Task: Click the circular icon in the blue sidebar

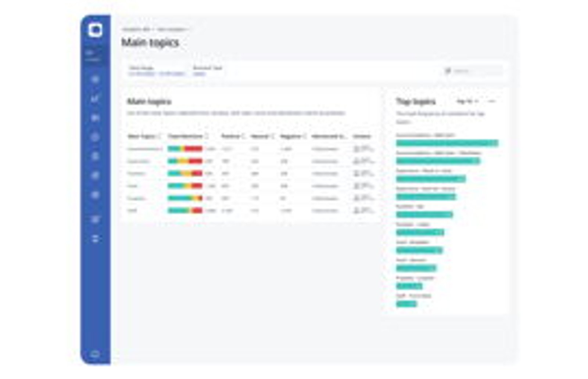Action: click(95, 137)
